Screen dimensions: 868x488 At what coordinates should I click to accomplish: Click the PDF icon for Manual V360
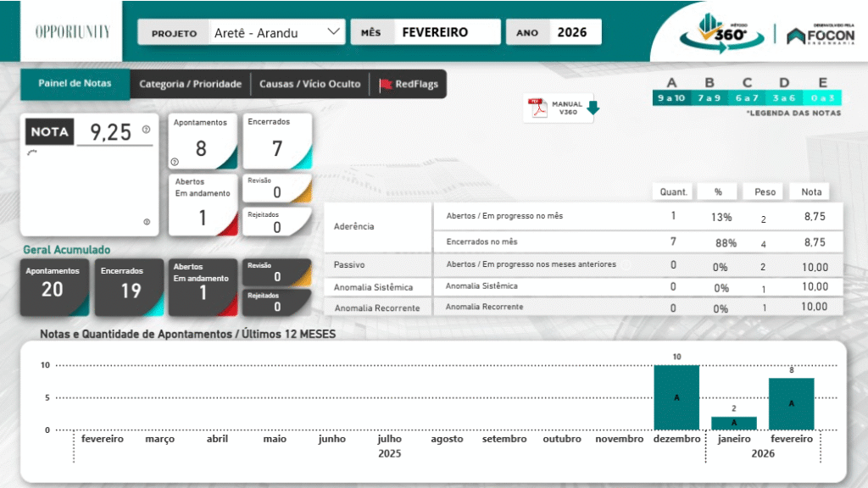click(x=538, y=108)
